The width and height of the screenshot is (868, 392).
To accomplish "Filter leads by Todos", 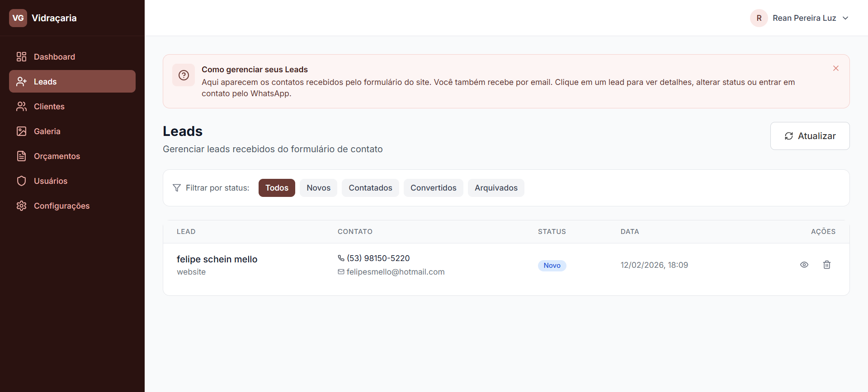I will point(277,188).
